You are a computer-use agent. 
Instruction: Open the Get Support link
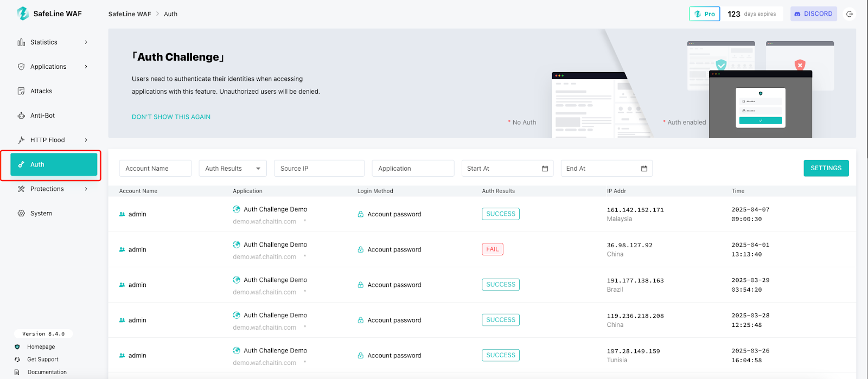coord(43,359)
